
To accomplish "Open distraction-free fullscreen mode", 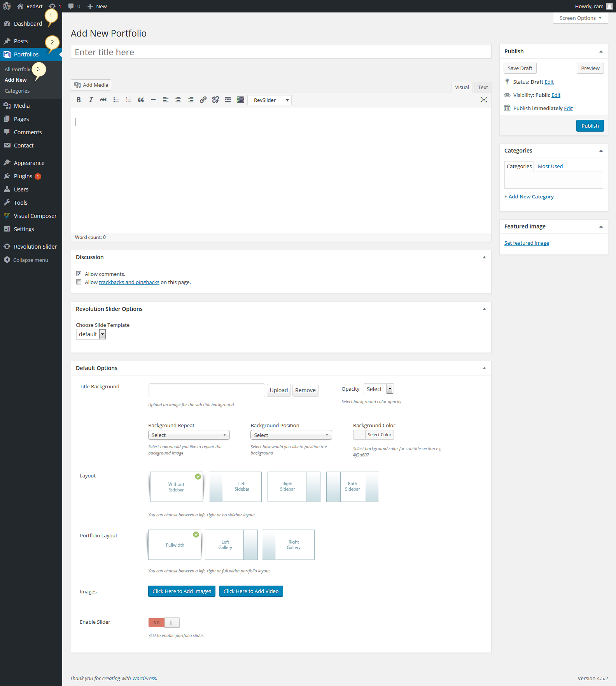I will coord(484,100).
